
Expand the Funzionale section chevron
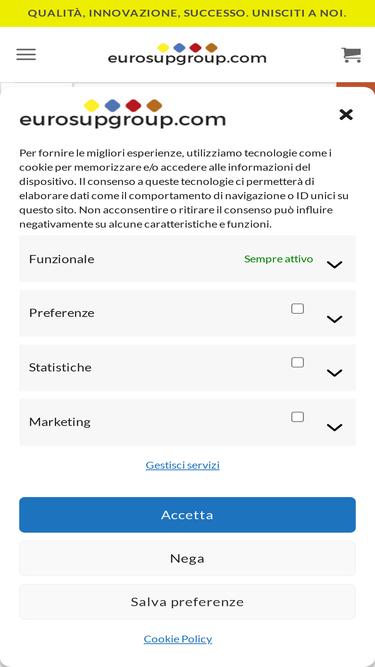335,265
